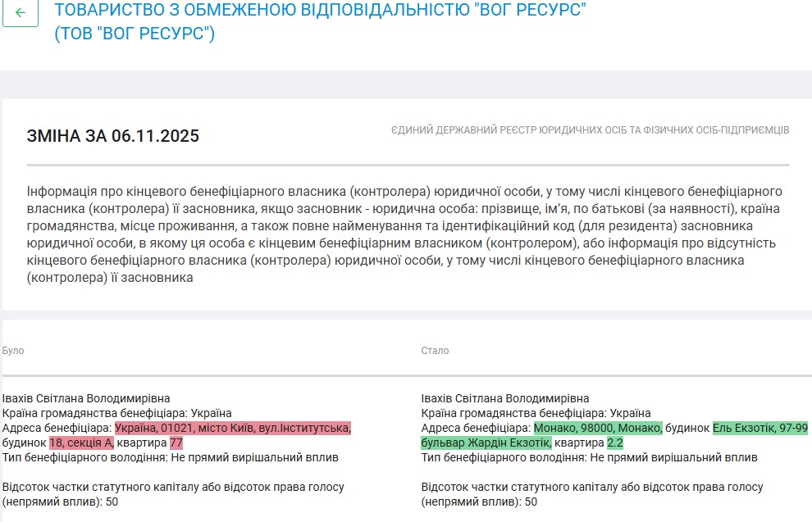
Task: Click the name Івахів Світлана Володимирівна in Стало column
Action: (507, 396)
